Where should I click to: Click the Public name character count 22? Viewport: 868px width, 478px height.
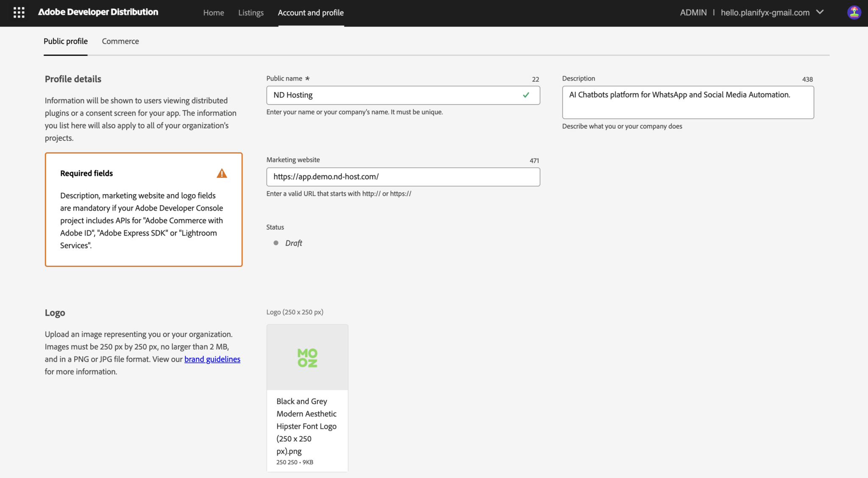536,79
